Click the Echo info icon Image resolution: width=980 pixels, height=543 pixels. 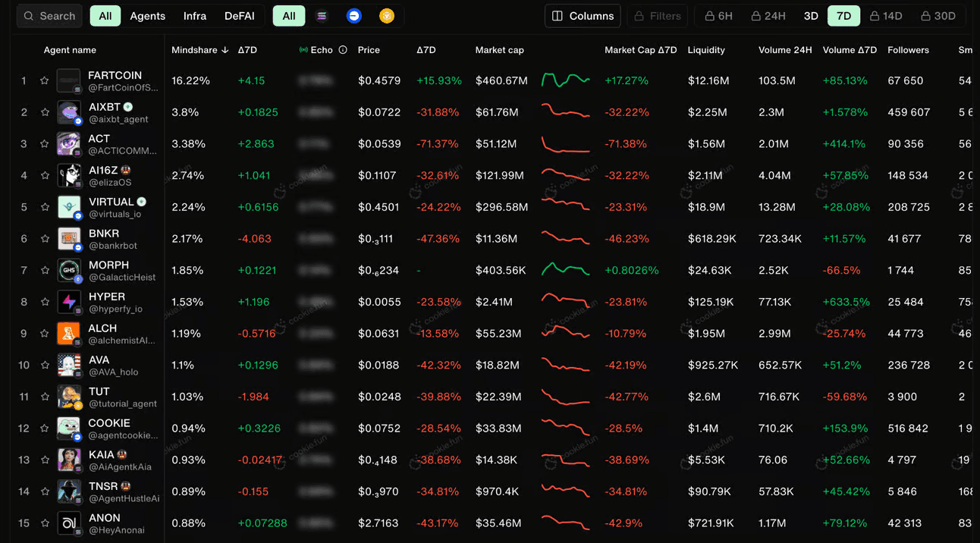(343, 50)
